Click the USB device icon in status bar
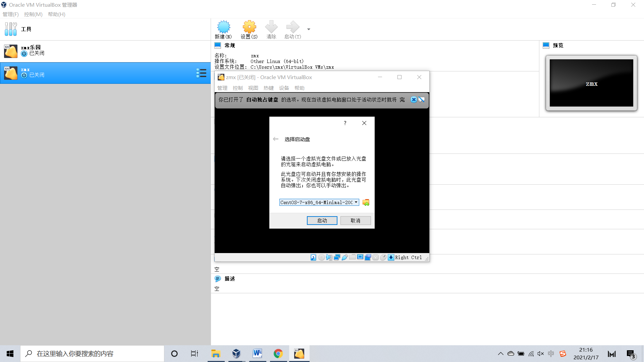 345,257
